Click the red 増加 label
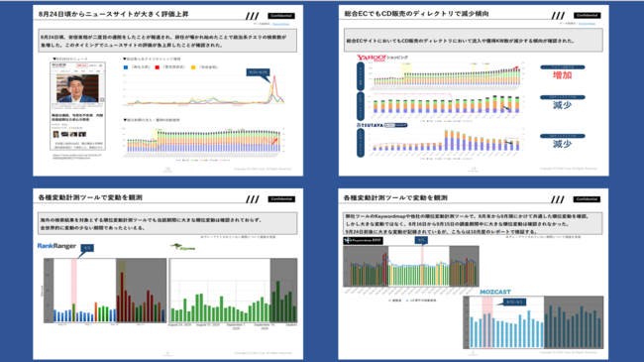This screenshot has height=362, width=644. (563, 75)
